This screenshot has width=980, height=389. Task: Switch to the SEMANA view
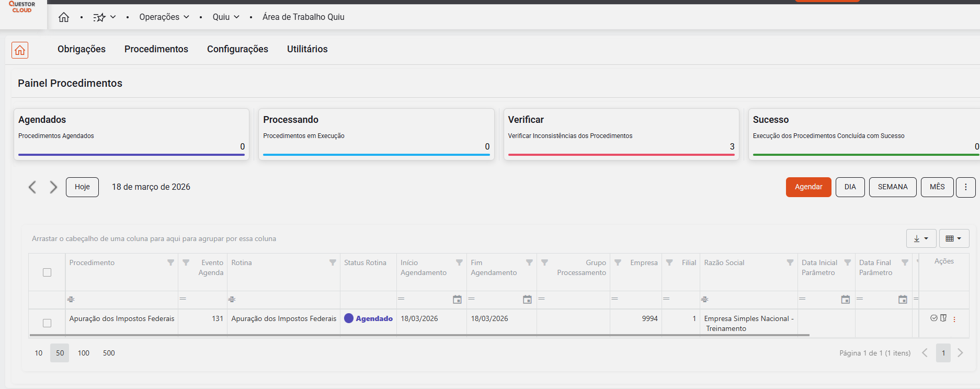(x=892, y=187)
